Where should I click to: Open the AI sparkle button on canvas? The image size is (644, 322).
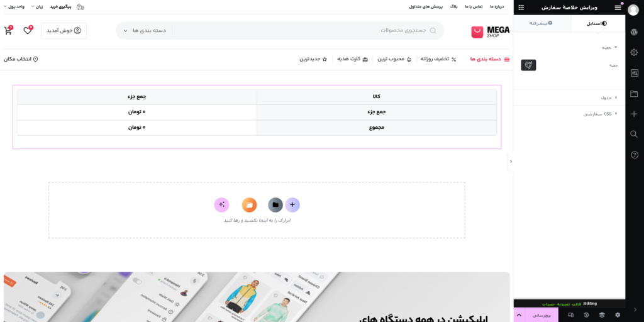[221, 204]
